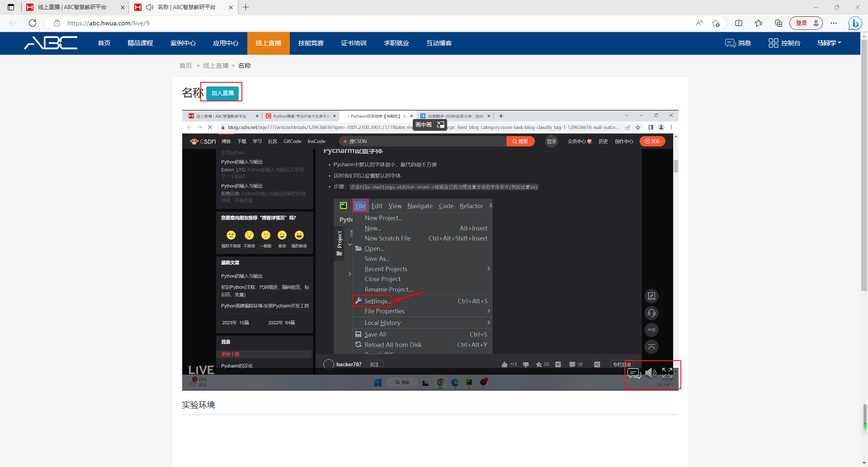
Task: Click the 首页 breadcrumb link
Action: point(185,66)
